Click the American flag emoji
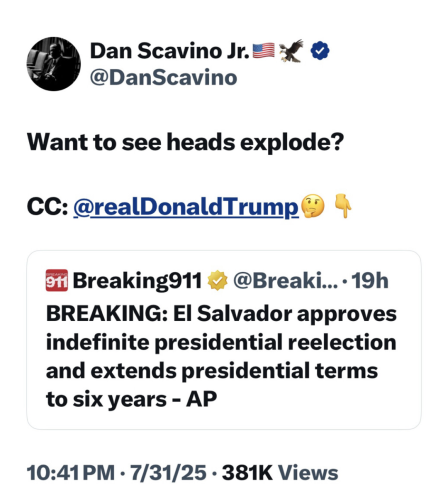The image size is (448, 500). 264,51
